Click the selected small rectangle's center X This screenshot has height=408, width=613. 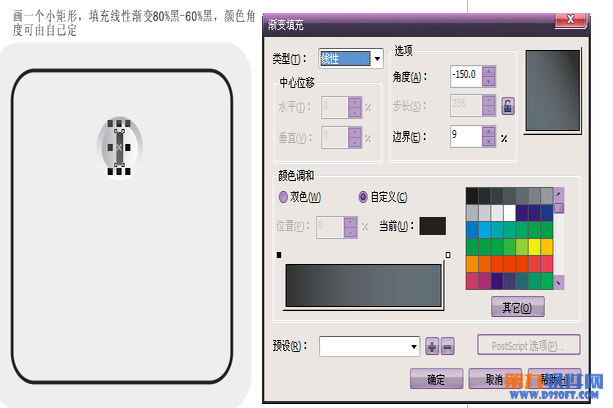119,147
